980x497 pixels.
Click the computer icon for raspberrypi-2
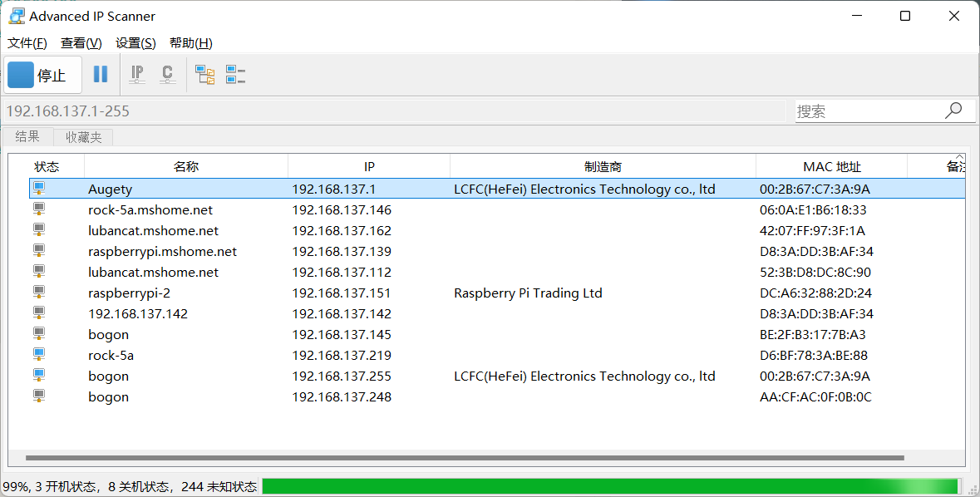pyautogui.click(x=39, y=293)
